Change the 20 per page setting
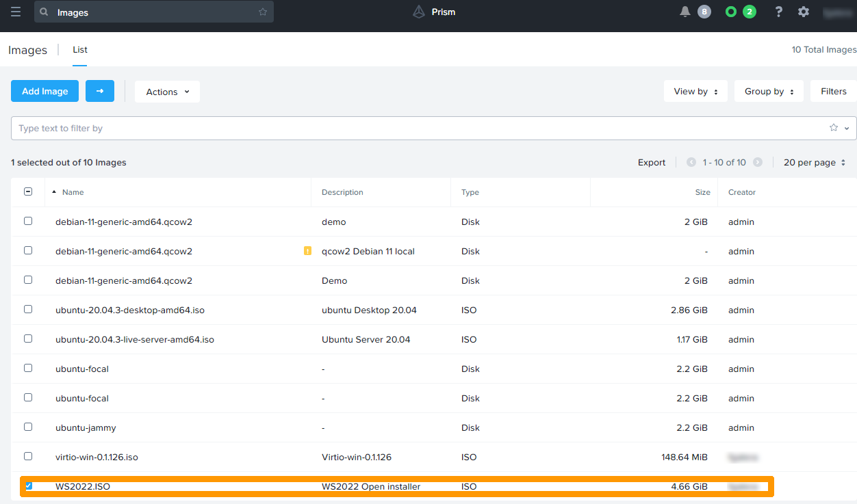The height and width of the screenshot is (504, 857). pos(815,162)
